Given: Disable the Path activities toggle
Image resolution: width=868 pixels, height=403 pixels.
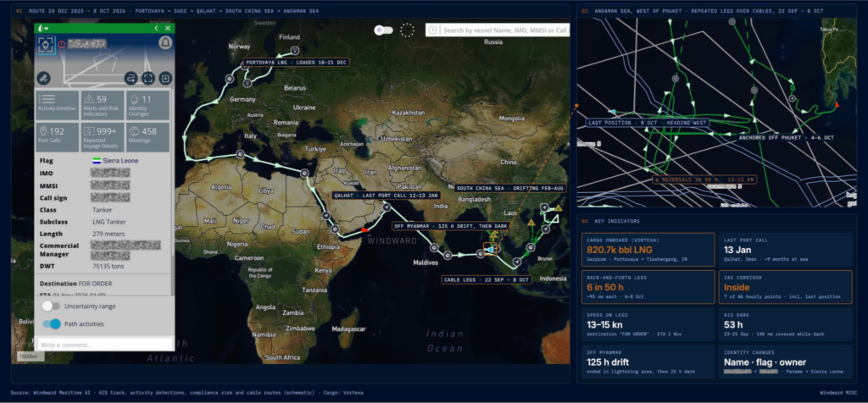Looking at the screenshot, I should coord(52,324).
